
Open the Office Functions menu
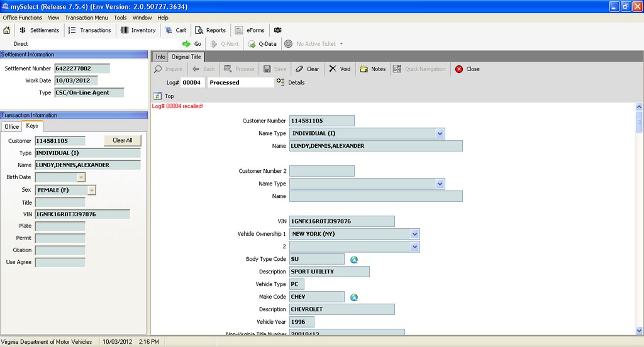tap(22, 18)
